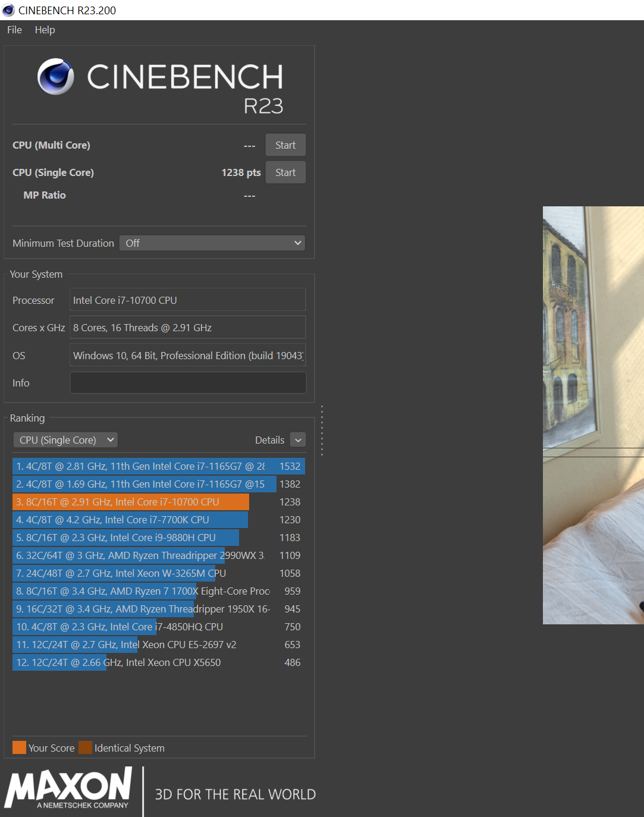Click the Cinebench title bar icon
The width and height of the screenshot is (644, 817).
pyautogui.click(x=8, y=10)
